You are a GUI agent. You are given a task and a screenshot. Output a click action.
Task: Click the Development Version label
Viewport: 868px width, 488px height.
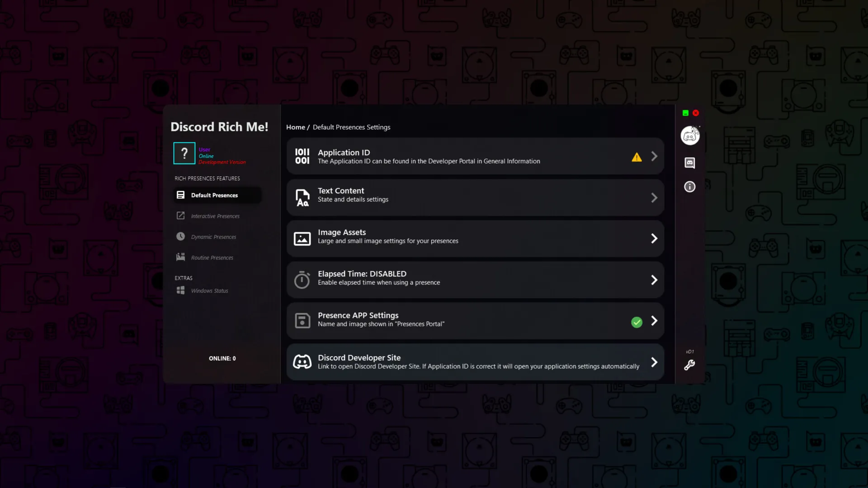tap(222, 162)
